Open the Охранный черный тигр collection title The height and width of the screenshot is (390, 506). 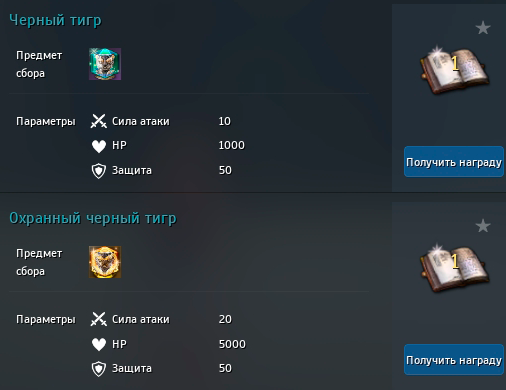coord(93,218)
